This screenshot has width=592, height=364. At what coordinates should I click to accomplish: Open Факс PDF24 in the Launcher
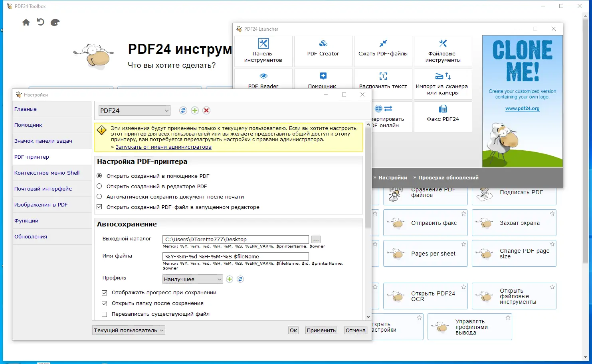click(443, 116)
